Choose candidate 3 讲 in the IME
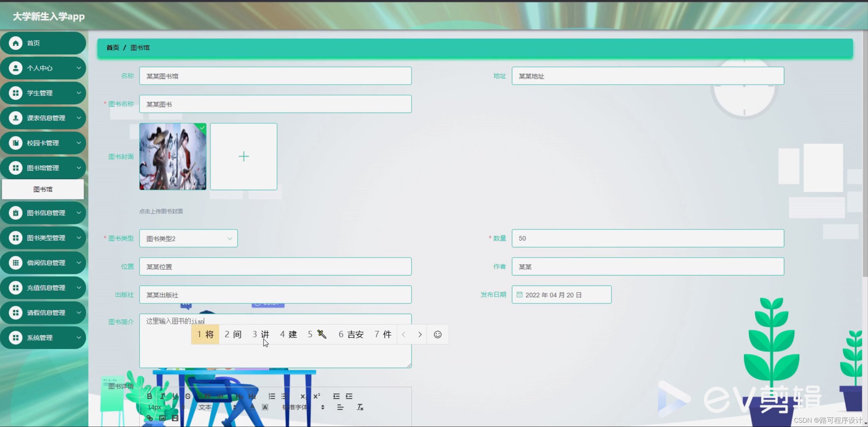This screenshot has height=427, width=868. 261,334
